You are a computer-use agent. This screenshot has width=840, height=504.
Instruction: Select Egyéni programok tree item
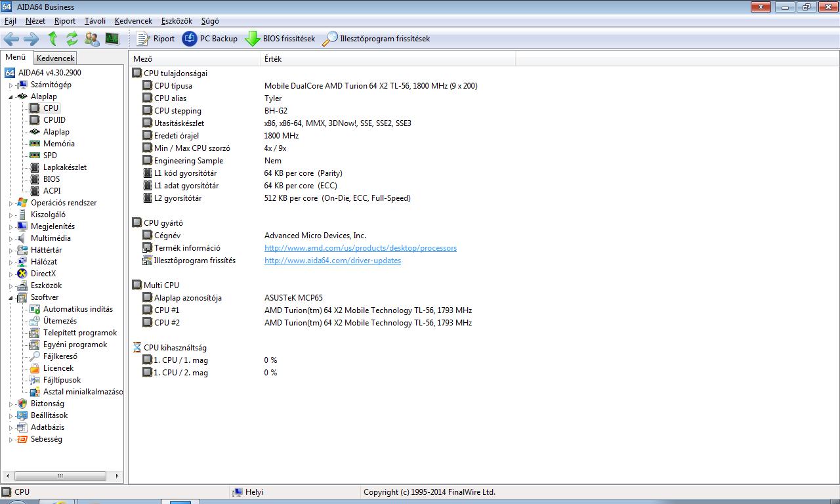pyautogui.click(x=75, y=345)
